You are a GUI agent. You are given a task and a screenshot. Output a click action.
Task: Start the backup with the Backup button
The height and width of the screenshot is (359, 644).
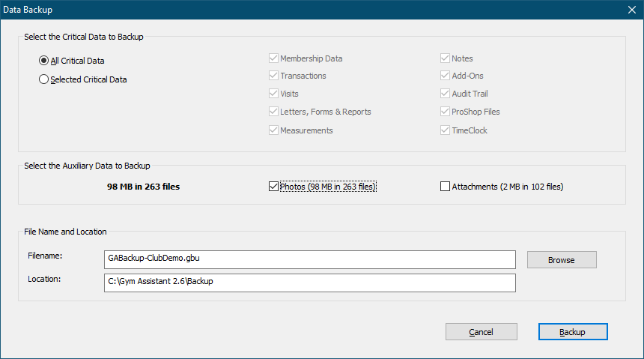coord(572,332)
